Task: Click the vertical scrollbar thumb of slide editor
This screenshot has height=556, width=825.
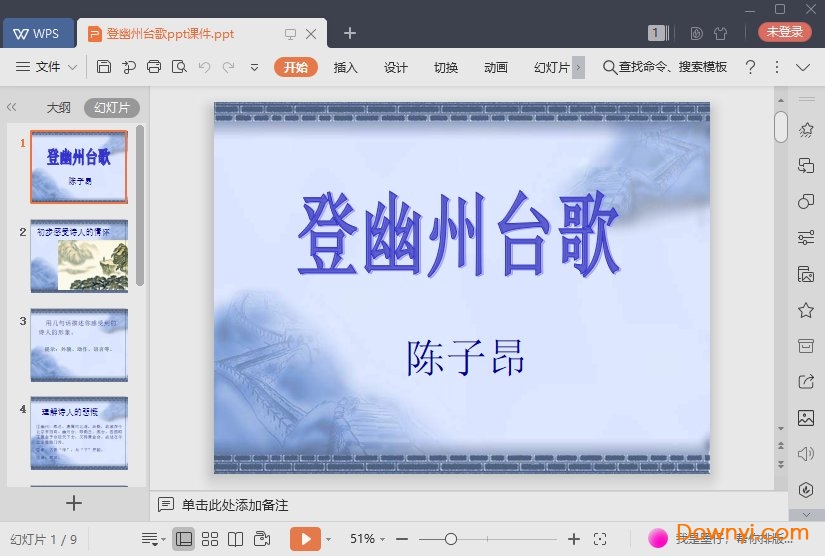Action: [781, 127]
